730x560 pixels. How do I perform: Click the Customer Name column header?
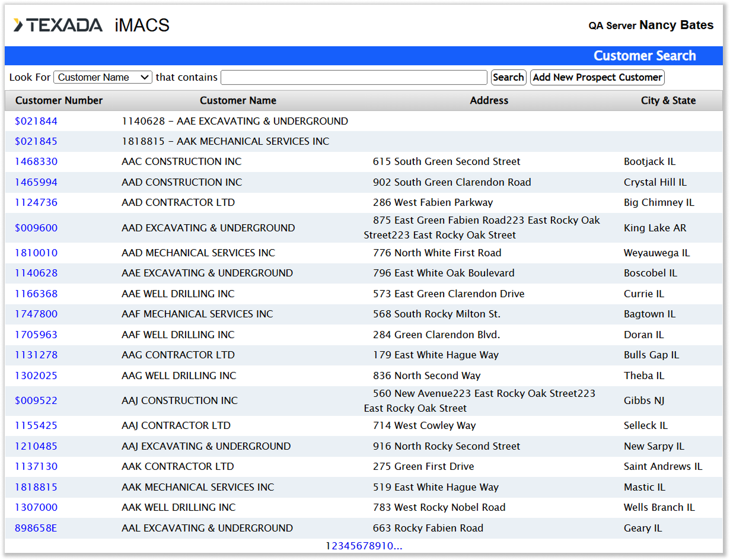click(x=238, y=100)
